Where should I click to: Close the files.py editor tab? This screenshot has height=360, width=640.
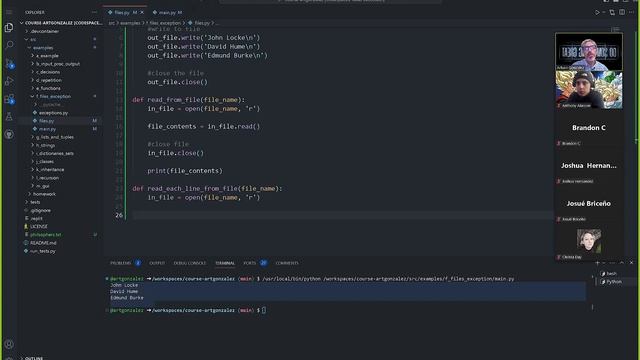(142, 13)
